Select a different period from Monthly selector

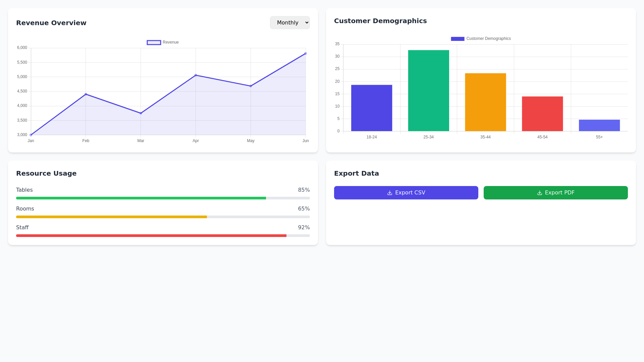[290, 22]
